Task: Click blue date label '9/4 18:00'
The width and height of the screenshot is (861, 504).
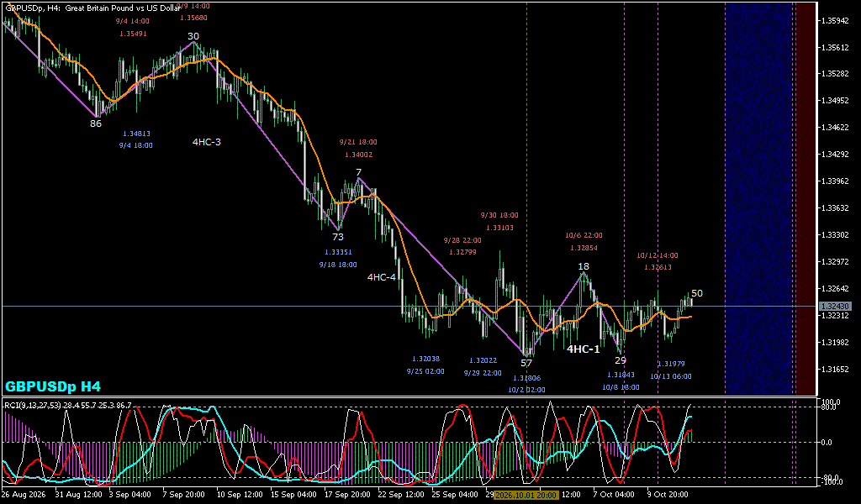Action: [x=135, y=146]
